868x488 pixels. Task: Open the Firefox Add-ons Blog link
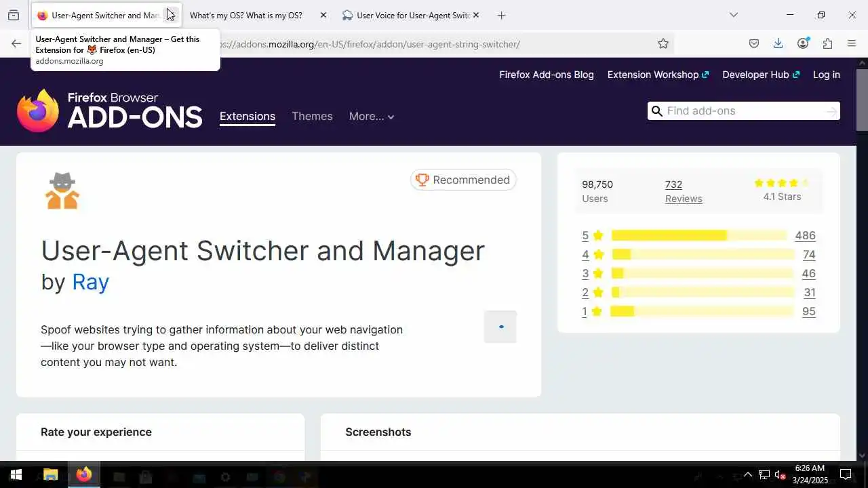click(x=547, y=75)
